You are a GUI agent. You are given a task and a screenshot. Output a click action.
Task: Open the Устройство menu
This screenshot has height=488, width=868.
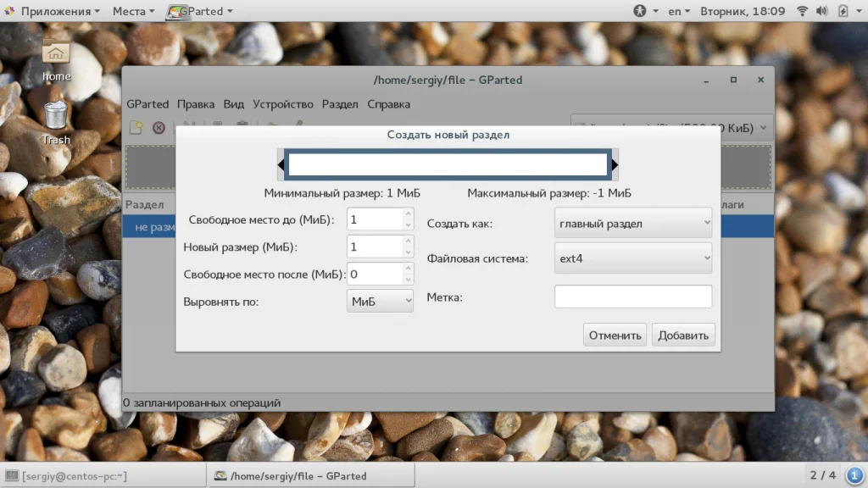pyautogui.click(x=283, y=104)
